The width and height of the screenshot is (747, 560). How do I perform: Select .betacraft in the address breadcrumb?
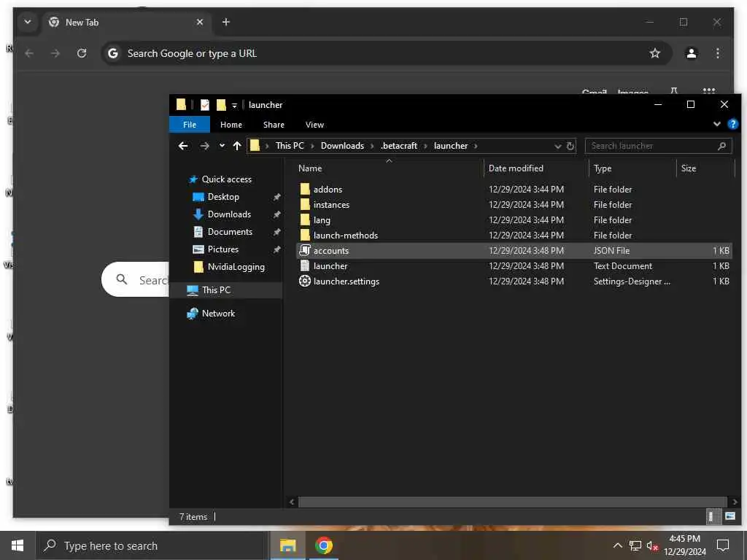point(399,146)
